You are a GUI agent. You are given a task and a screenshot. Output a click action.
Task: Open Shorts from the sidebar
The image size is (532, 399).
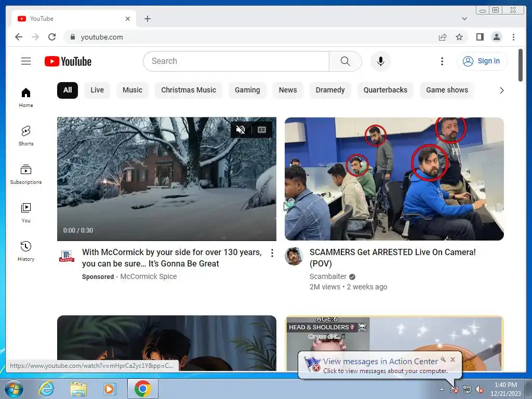[26, 136]
